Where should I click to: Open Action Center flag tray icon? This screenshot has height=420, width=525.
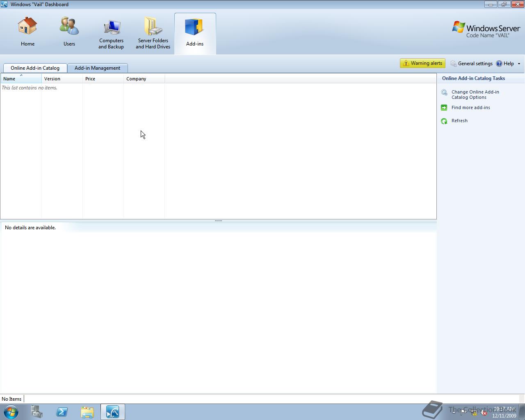coord(463,412)
